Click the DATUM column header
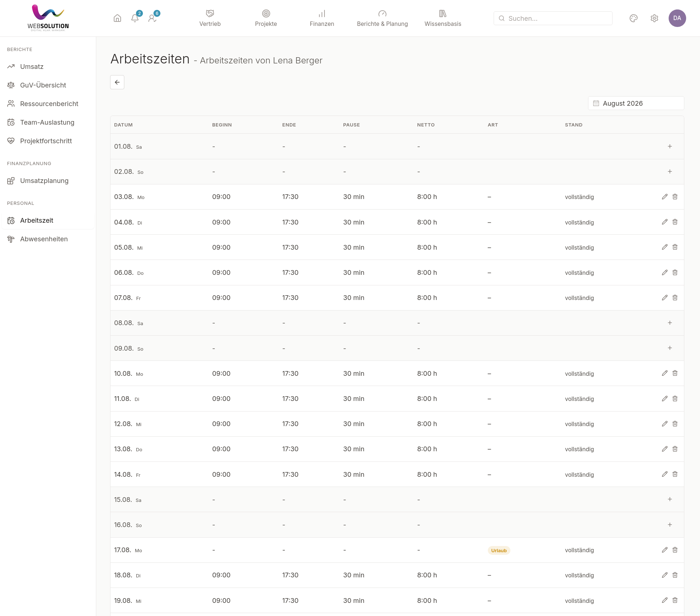The height and width of the screenshot is (616, 700). [x=123, y=125]
